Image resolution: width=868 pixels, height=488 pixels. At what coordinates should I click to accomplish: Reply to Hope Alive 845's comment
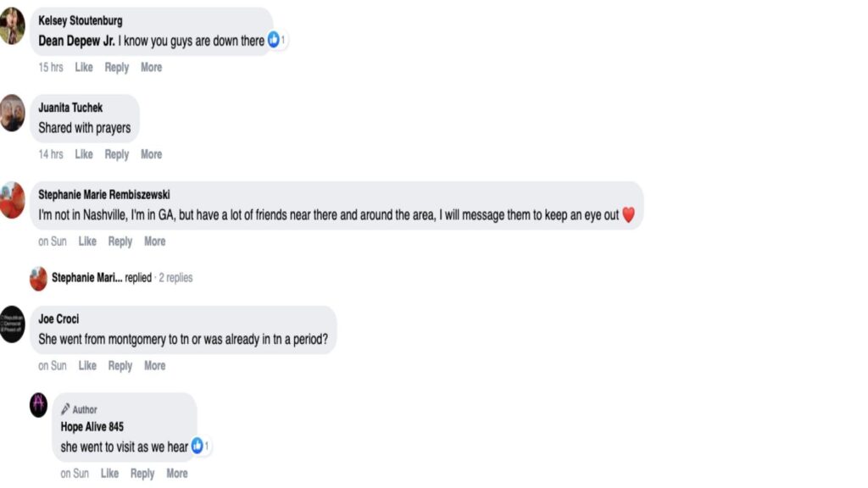142,474
